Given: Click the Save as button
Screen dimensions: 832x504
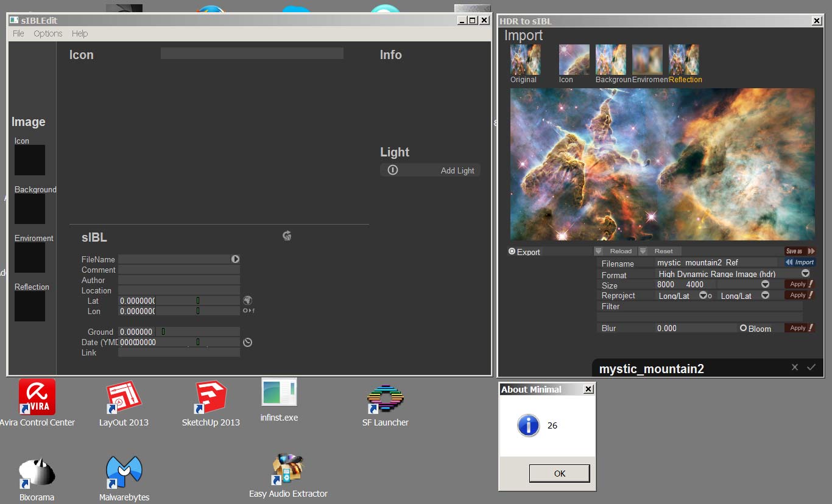Looking at the screenshot, I should pos(800,251).
